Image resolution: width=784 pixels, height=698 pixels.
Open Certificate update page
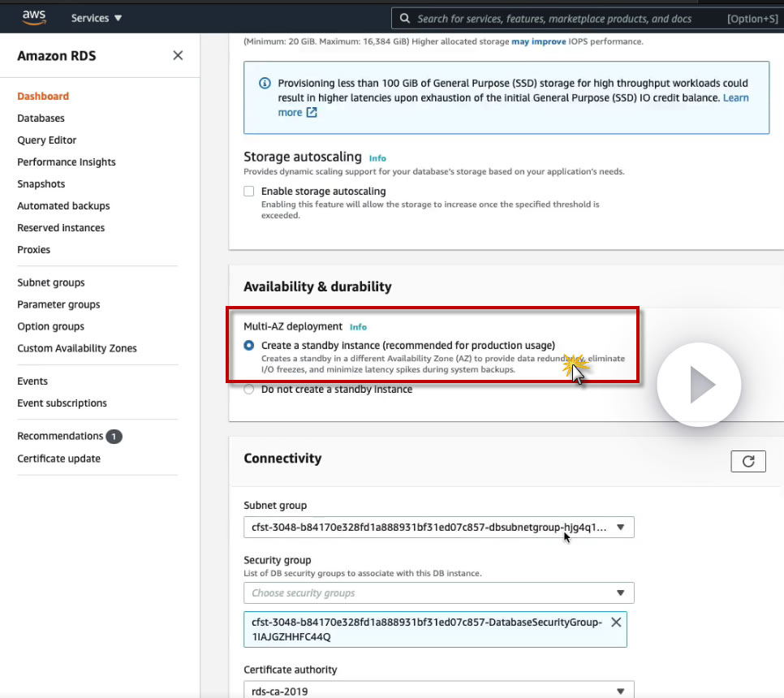click(59, 459)
